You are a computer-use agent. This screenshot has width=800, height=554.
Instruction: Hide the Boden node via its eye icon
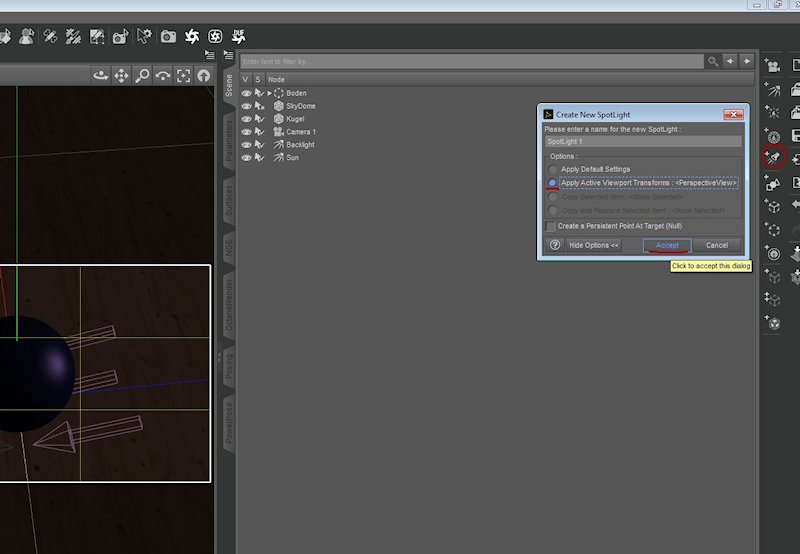pos(246,93)
